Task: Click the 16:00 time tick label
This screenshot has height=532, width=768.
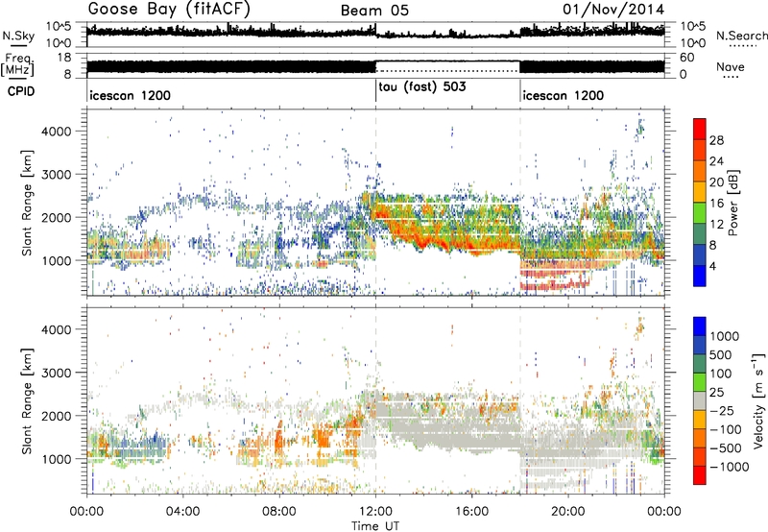Action: click(471, 512)
